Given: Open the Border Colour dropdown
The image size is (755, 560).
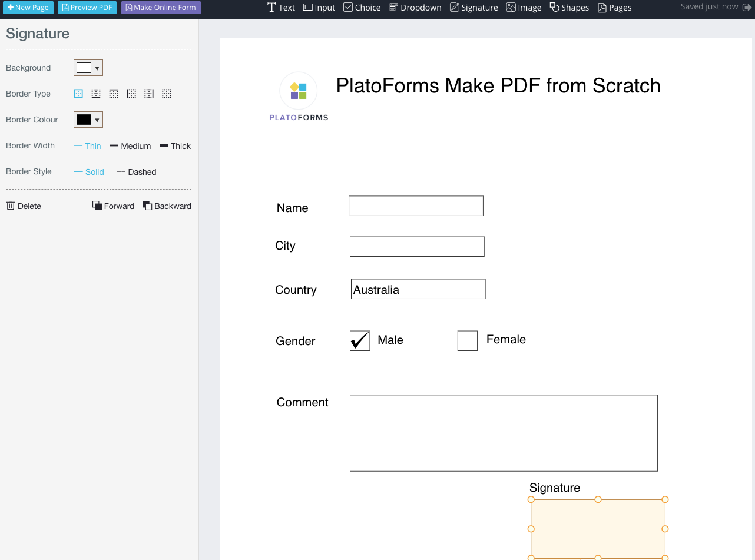Looking at the screenshot, I should point(88,120).
